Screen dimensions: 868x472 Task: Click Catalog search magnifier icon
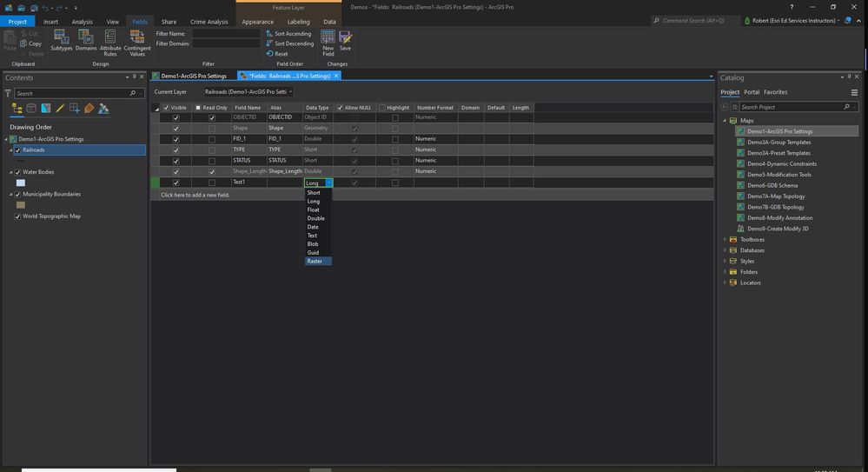[846, 107]
